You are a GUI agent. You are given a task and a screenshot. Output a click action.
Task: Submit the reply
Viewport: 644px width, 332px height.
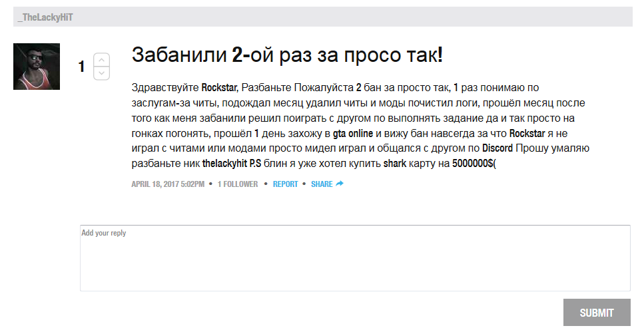coord(596,313)
